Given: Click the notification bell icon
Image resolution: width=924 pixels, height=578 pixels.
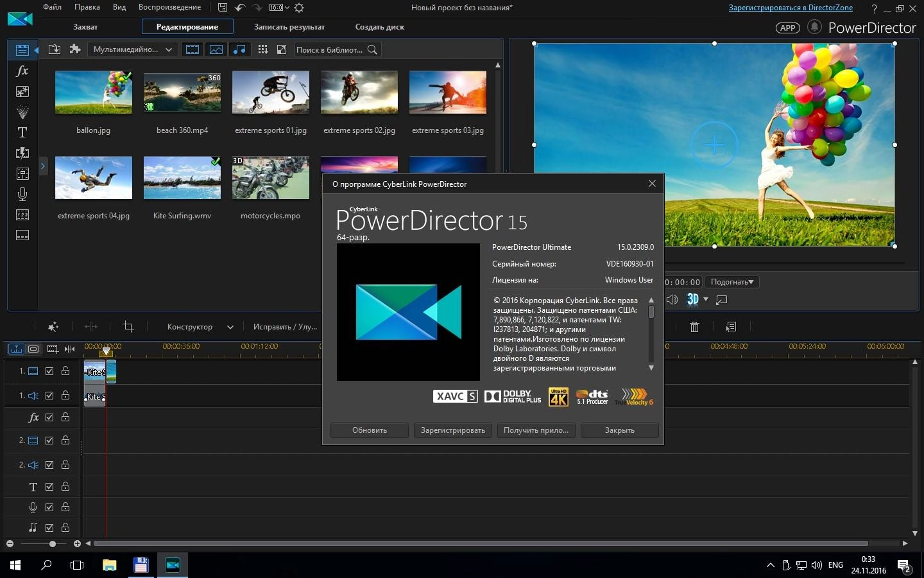Looking at the screenshot, I should [814, 27].
